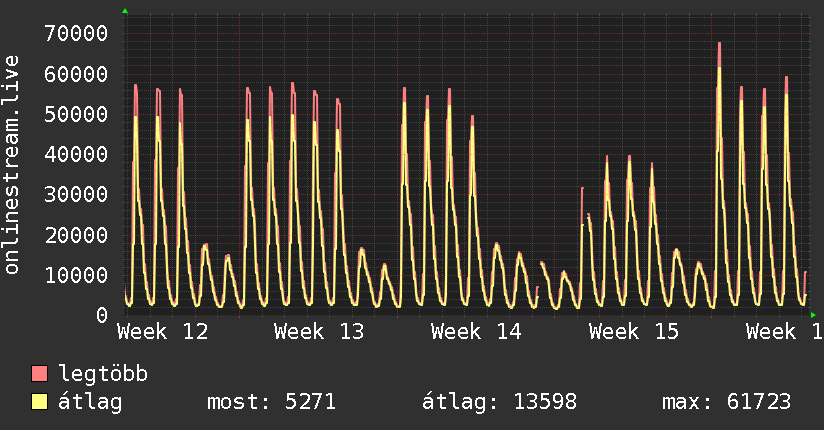Click the highest peak near 68000

coord(719,45)
